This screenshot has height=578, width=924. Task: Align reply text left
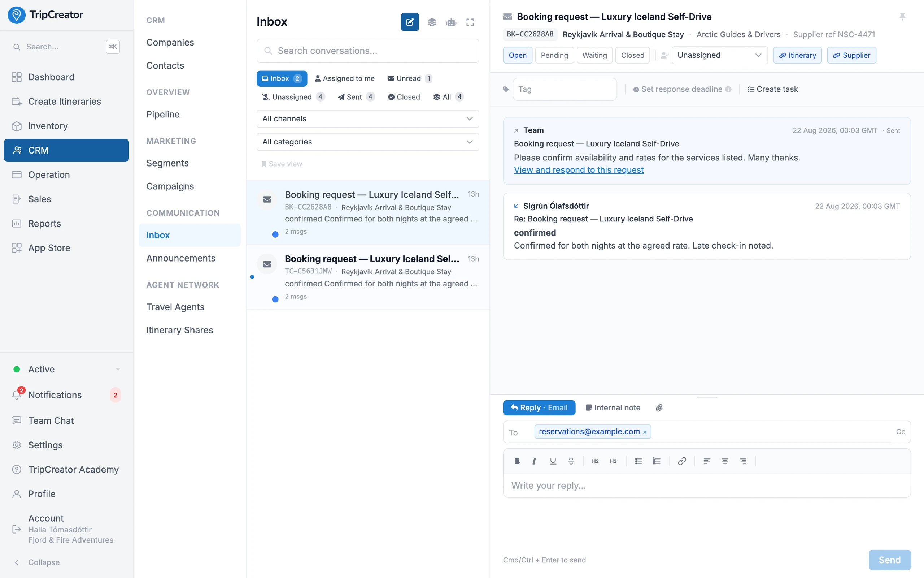coord(707,461)
